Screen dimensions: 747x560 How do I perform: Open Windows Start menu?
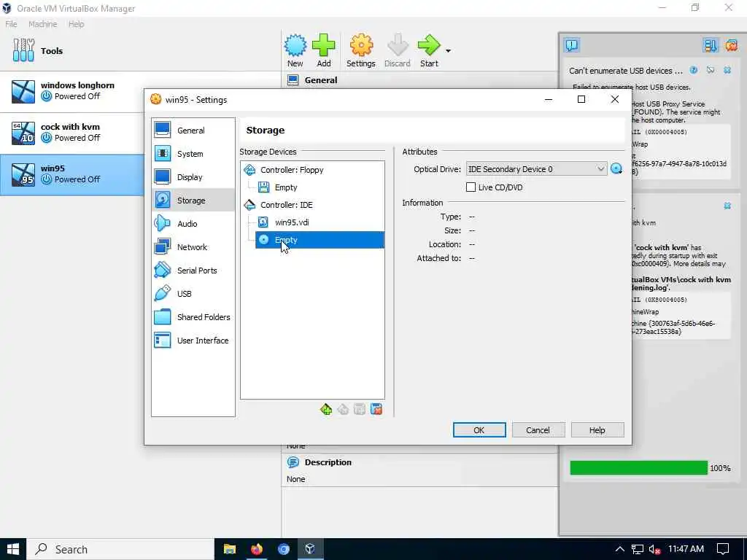click(13, 549)
